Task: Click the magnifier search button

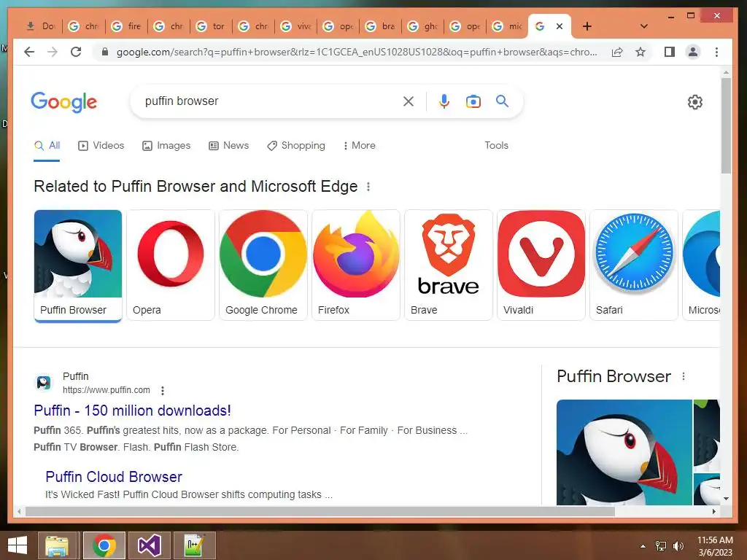Action: point(502,101)
